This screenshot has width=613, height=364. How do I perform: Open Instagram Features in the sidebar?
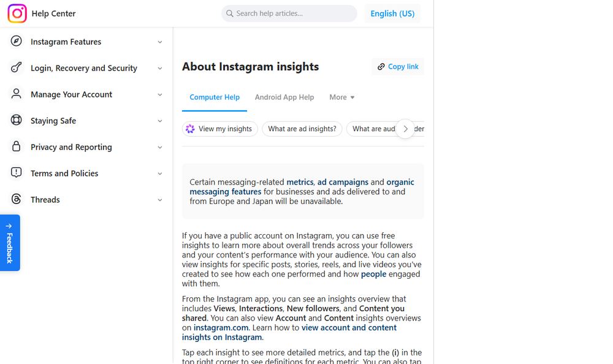[x=86, y=42]
